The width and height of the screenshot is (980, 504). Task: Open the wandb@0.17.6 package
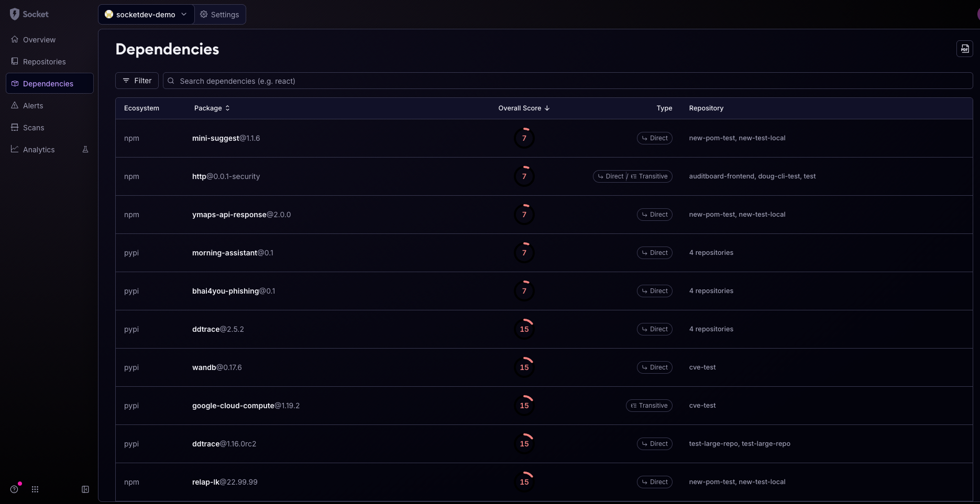pos(217,367)
